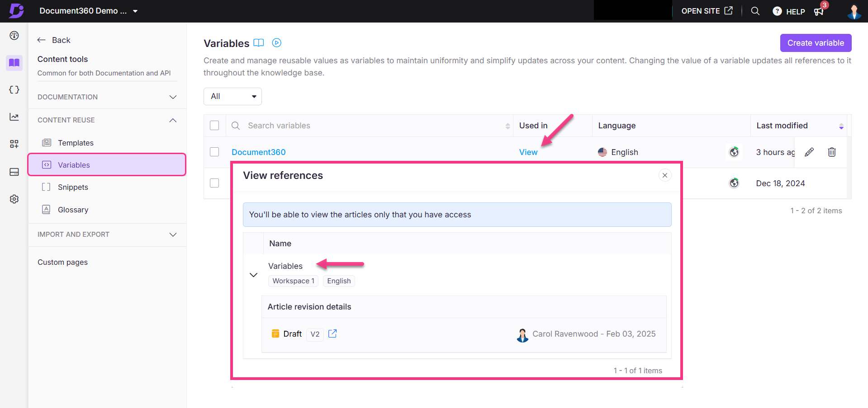868x408 pixels.
Task: Check the Document360 variable checkbox
Action: pos(214,152)
